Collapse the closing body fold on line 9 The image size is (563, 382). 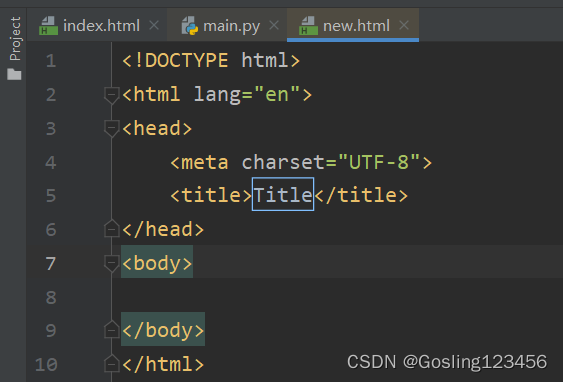tap(112, 330)
